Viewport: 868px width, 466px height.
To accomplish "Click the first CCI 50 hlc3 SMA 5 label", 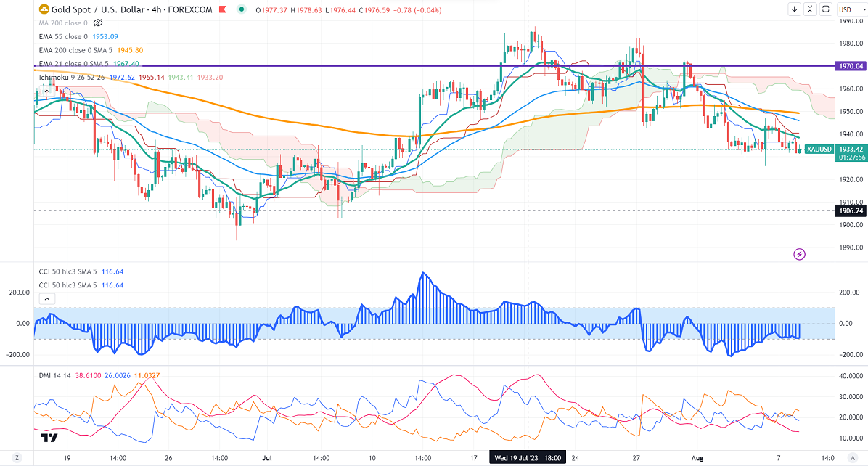I will click(x=67, y=271).
